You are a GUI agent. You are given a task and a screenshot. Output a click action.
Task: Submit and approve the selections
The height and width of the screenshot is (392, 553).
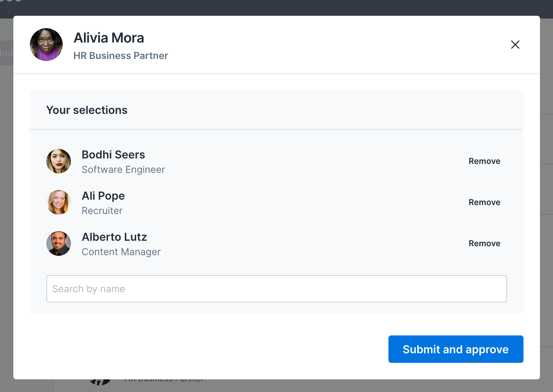(x=456, y=349)
